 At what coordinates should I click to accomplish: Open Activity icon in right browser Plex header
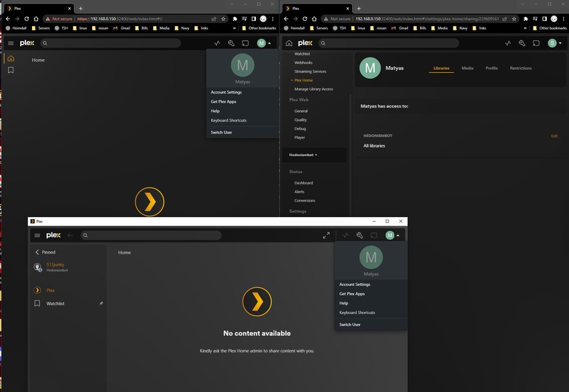[508, 43]
